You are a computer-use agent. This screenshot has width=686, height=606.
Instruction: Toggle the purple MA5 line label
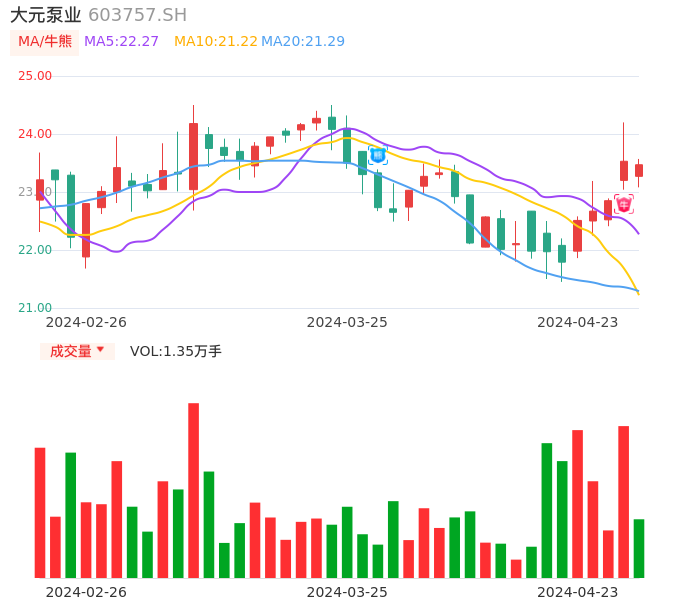122,41
